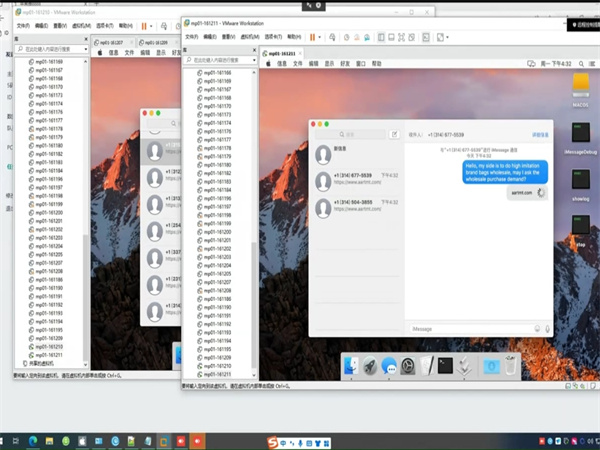Open the 文件 menu in macOS menu bar
600x450 pixels.
tap(296, 63)
